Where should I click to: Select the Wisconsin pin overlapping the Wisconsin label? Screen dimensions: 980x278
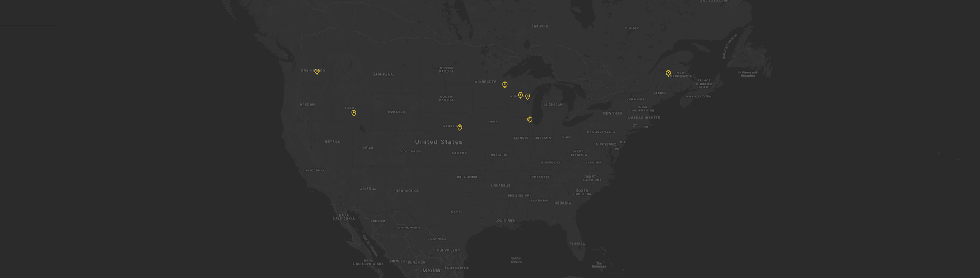(x=521, y=96)
